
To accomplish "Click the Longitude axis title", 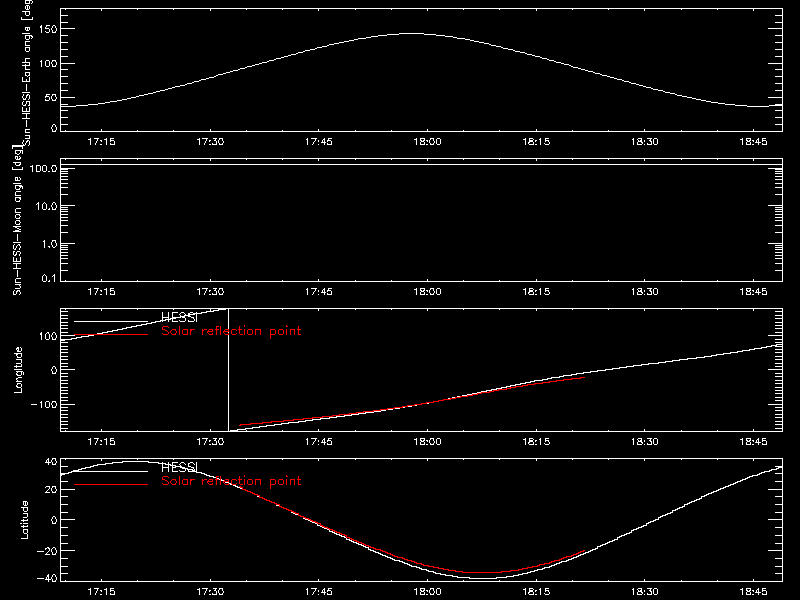I will pyautogui.click(x=18, y=370).
